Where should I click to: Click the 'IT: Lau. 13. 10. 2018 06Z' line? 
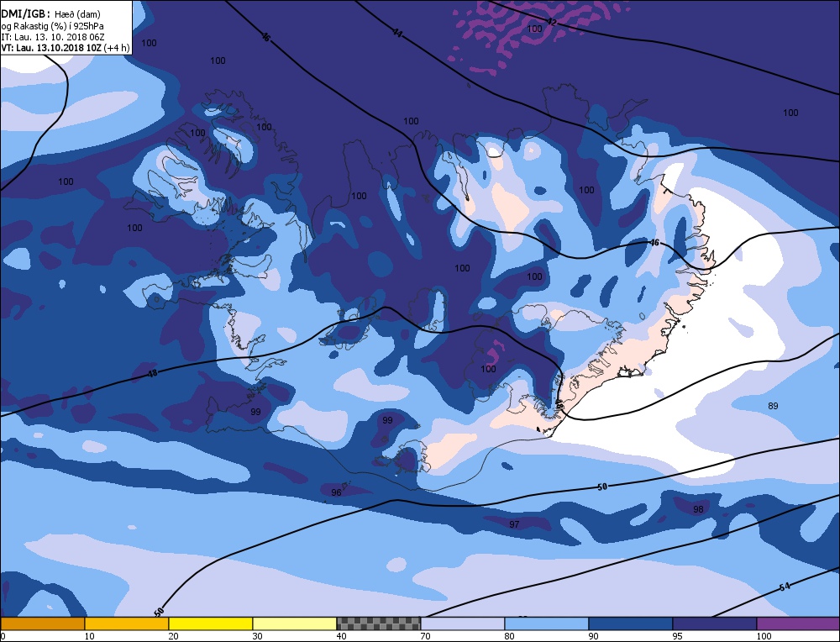[x=53, y=37]
